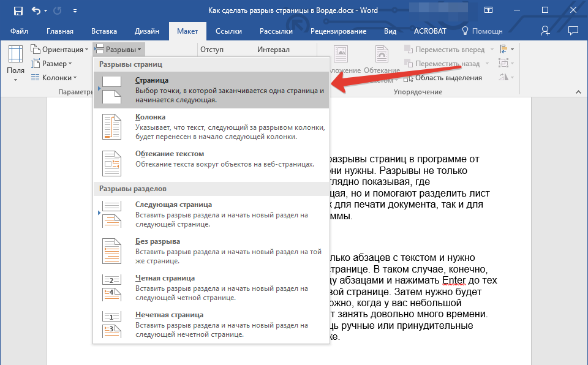The width and height of the screenshot is (588, 365).
Task: Expand the Ориентация dropdown
Action: pos(58,50)
